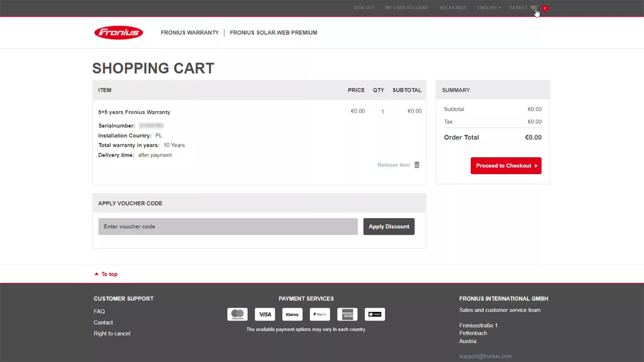Screen dimensions: 644x362
Task: Click the Shopping Cart heading
Action: 153,68
